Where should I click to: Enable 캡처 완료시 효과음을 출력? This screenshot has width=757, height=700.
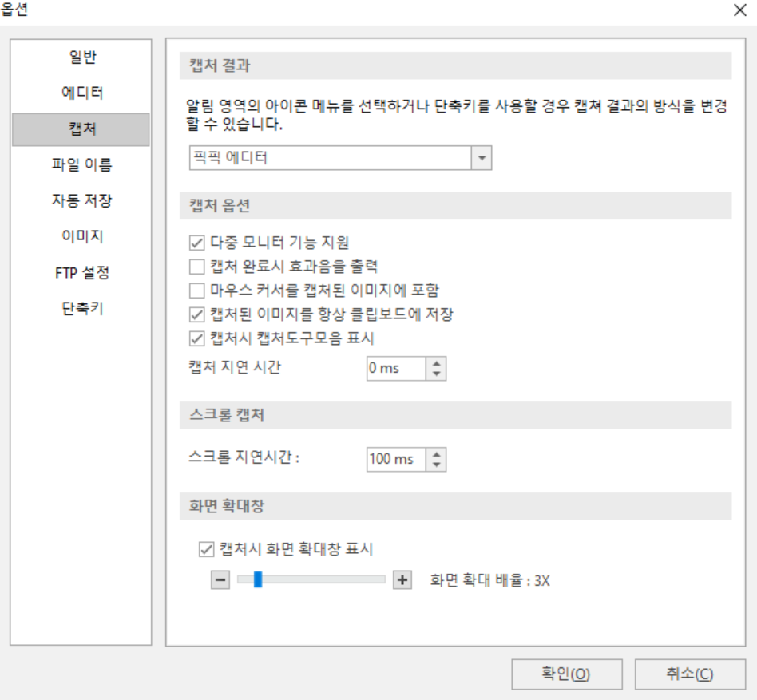tap(196, 267)
